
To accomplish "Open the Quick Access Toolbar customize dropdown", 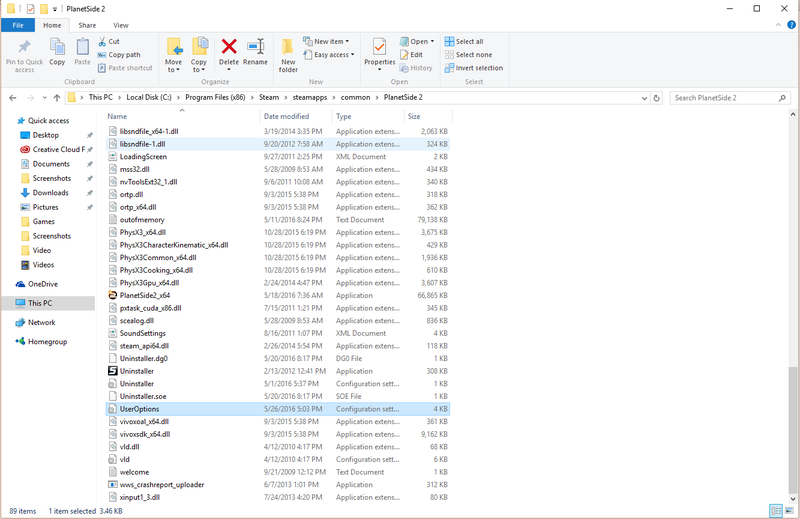I will click(55, 9).
